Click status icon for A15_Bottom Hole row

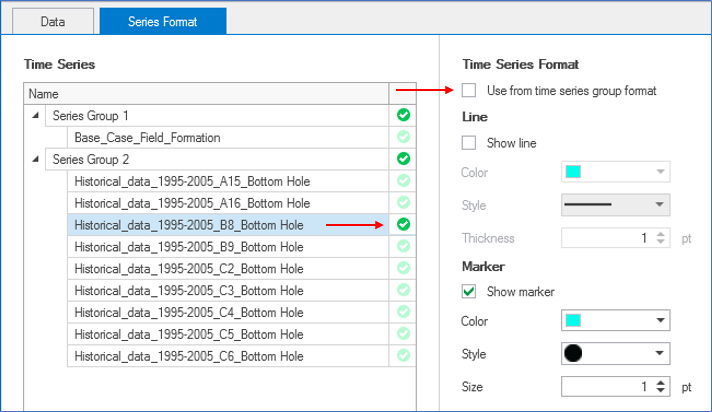click(x=403, y=181)
